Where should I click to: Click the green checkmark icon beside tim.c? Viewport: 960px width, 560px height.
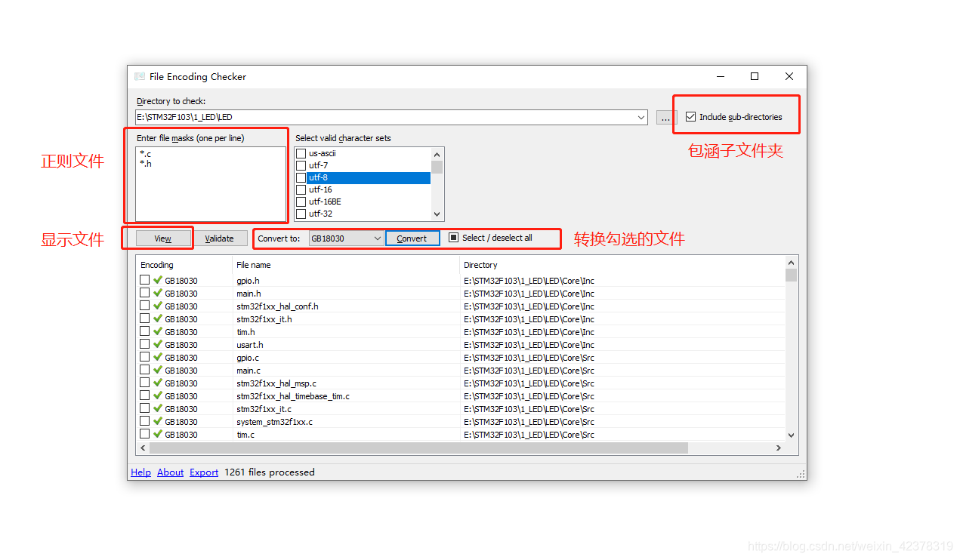click(158, 434)
